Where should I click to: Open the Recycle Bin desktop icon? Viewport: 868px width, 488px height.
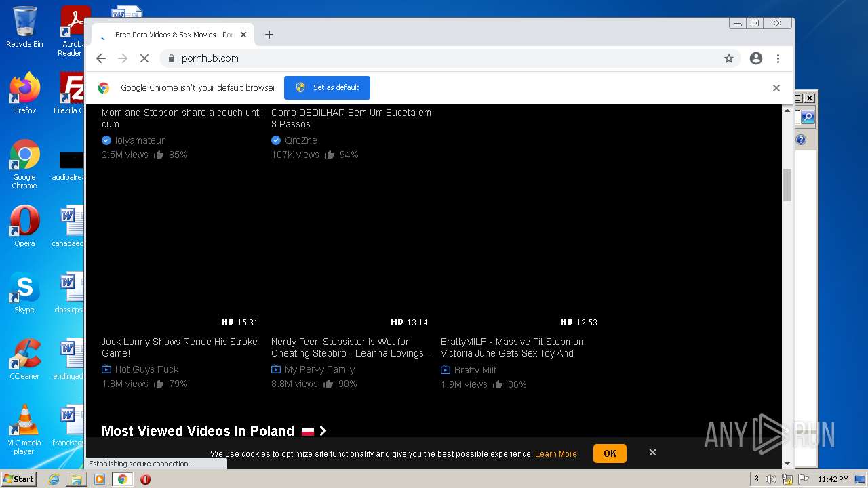24,27
